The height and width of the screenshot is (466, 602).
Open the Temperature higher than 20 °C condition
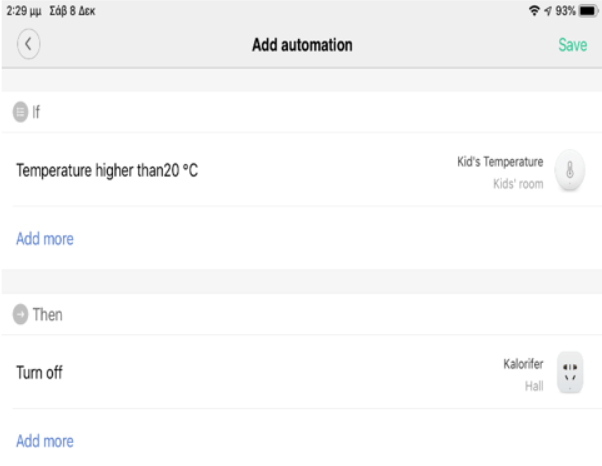tap(108, 170)
